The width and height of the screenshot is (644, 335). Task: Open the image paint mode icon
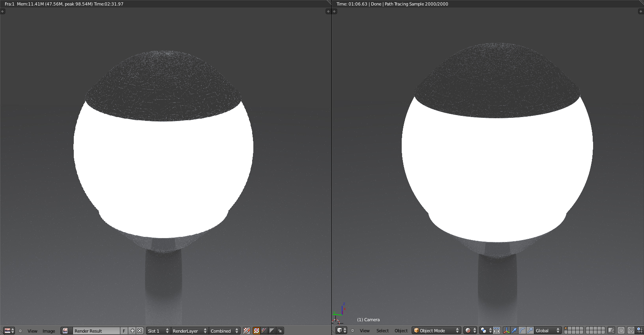point(247,331)
